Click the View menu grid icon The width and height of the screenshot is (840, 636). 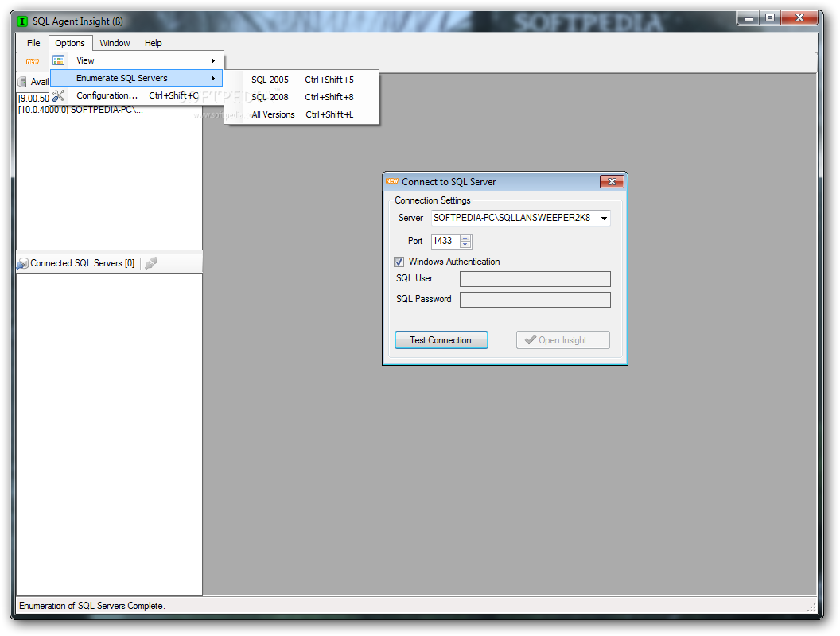(x=58, y=60)
